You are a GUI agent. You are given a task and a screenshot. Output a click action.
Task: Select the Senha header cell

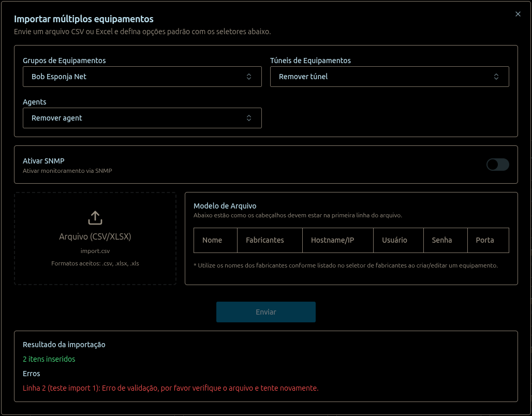click(441, 240)
